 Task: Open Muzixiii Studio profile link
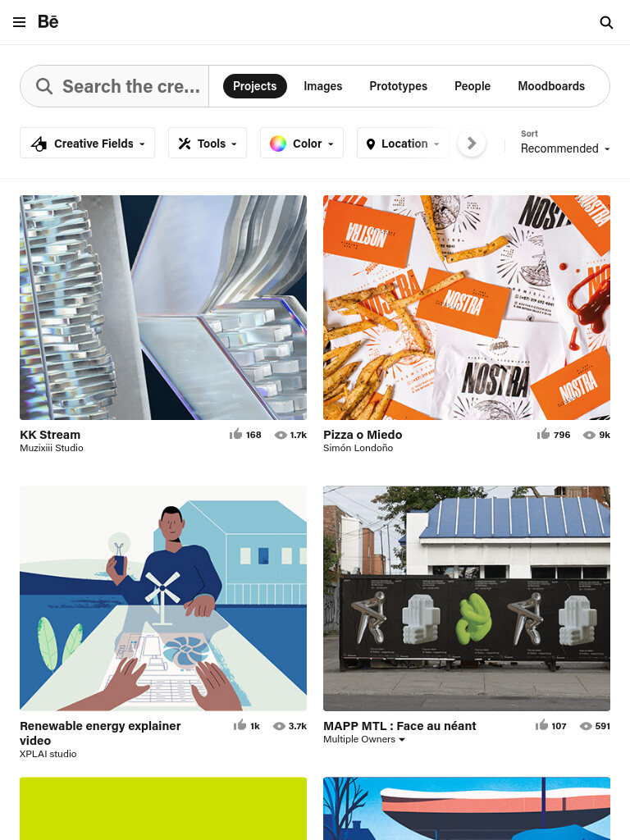52,448
